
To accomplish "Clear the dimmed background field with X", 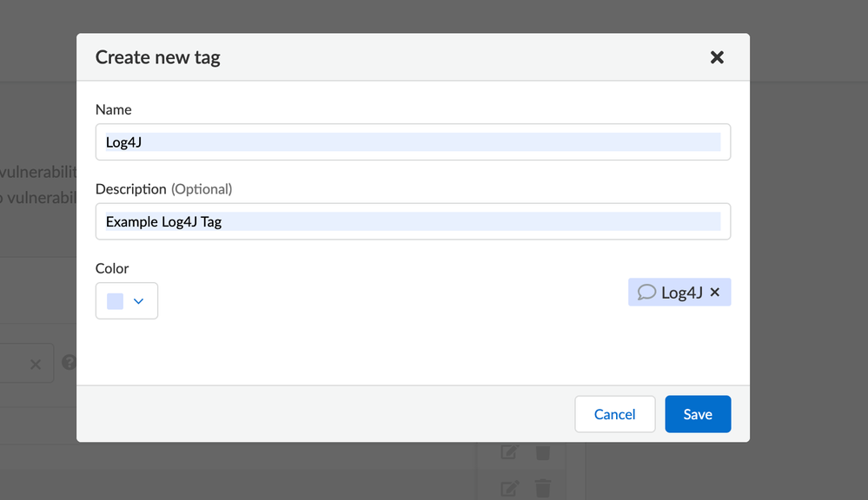I will pyautogui.click(x=36, y=365).
